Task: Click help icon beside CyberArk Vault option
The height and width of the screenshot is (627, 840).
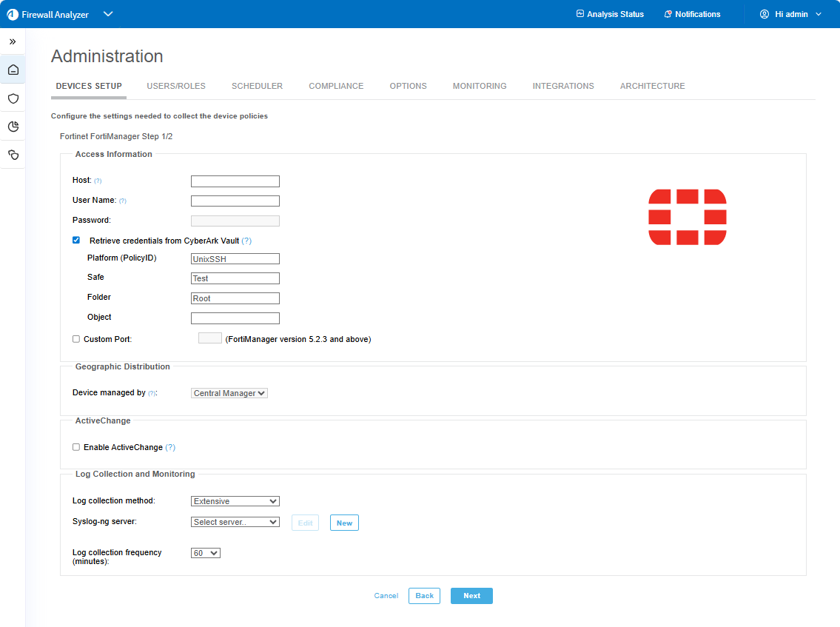Action: point(246,241)
